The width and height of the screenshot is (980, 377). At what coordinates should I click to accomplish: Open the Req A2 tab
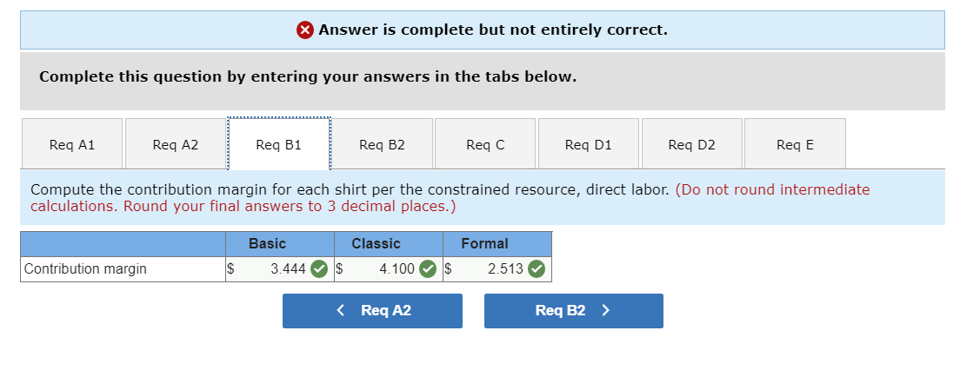(175, 145)
